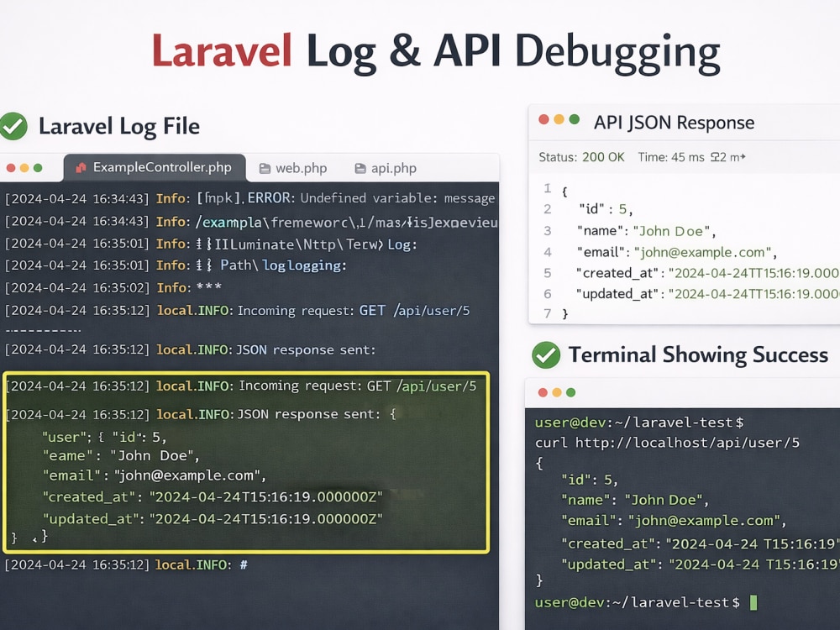This screenshot has height=630, width=840.
Task: Click the 'Time: 45 ms' value
Action: 670,157
